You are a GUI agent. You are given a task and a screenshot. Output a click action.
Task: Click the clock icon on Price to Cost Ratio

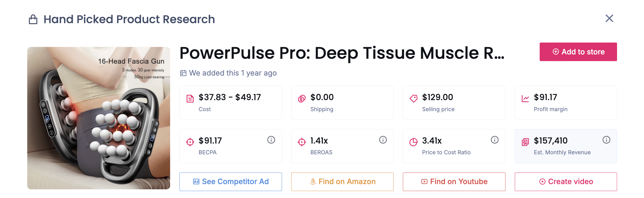click(414, 142)
